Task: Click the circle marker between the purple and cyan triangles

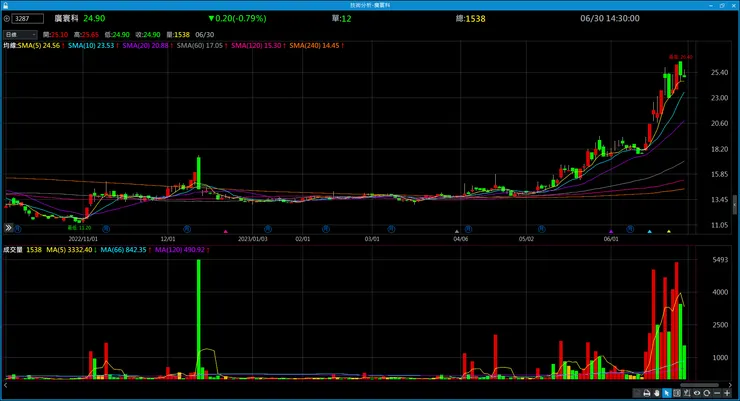Action: (x=630, y=229)
